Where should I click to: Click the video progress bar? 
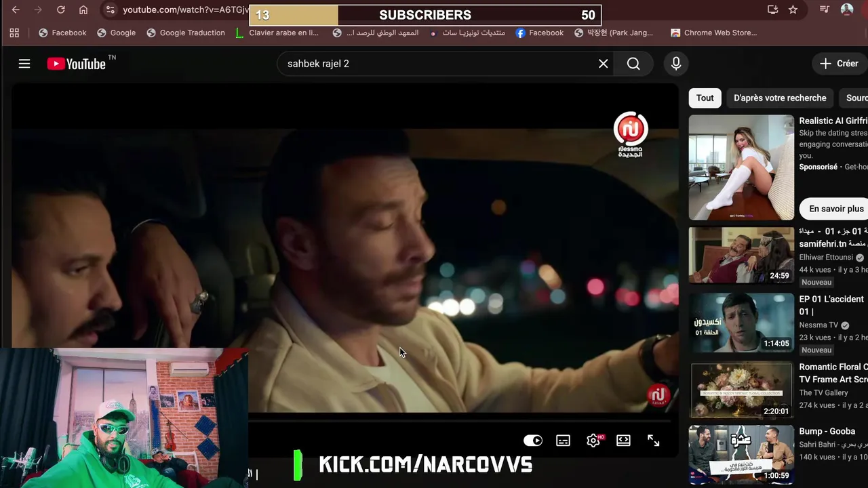[460, 422]
